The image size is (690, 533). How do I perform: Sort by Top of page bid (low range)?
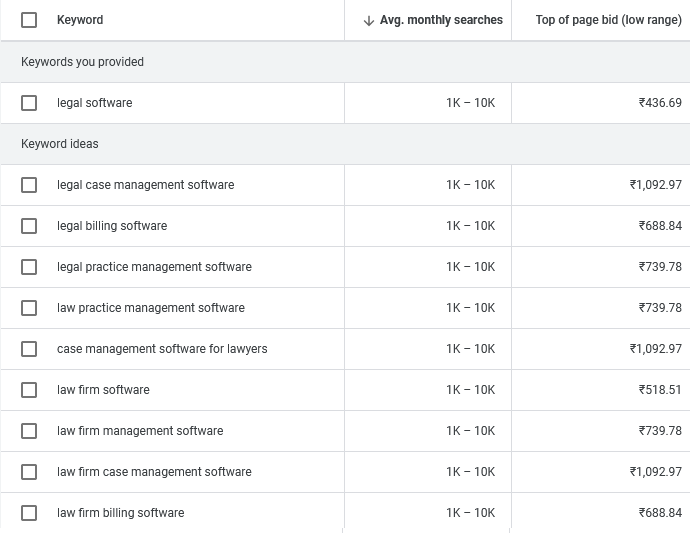pos(608,20)
